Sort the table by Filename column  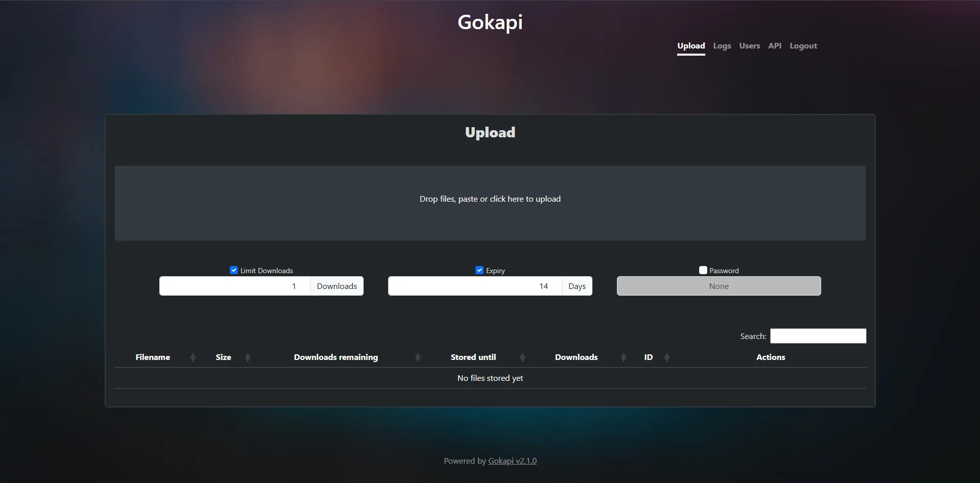pos(153,357)
